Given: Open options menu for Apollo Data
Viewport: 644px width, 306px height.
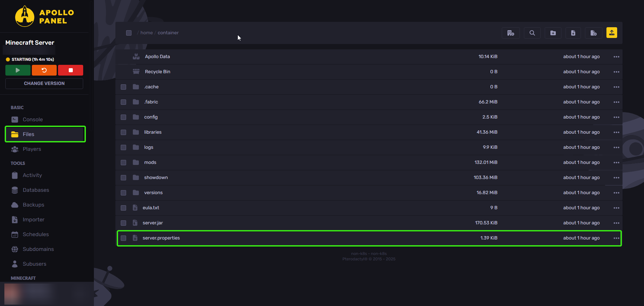Looking at the screenshot, I should (x=616, y=57).
